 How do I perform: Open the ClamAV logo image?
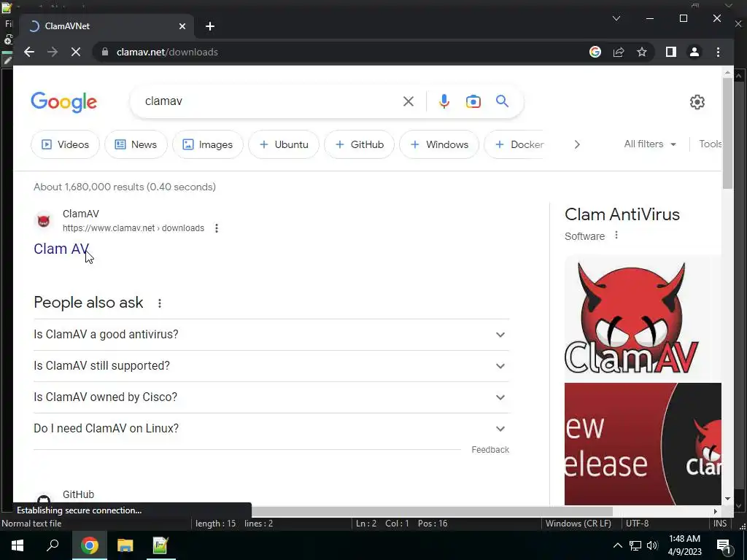643,318
